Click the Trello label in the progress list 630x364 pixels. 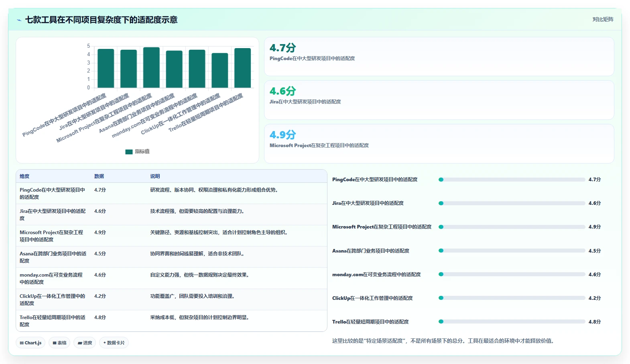click(x=370, y=322)
